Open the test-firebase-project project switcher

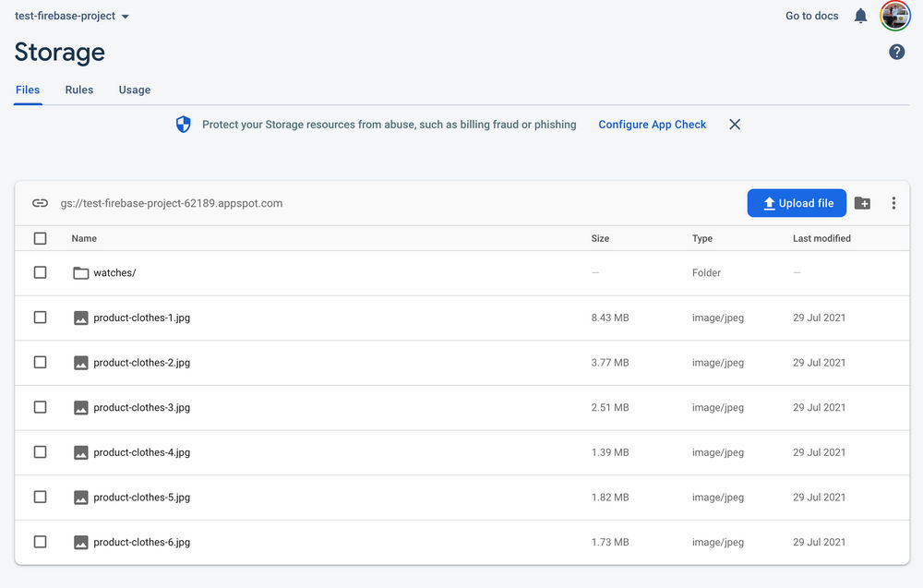[x=65, y=15]
